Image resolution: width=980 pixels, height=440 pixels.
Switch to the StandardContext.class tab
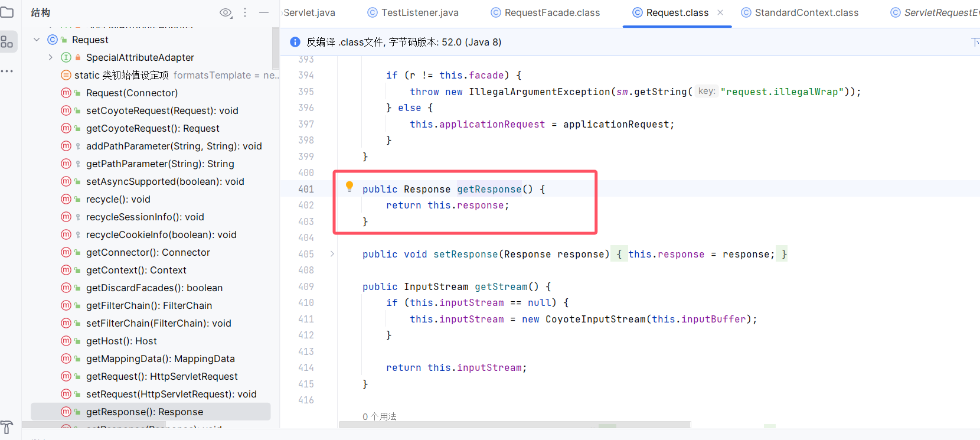coord(800,12)
